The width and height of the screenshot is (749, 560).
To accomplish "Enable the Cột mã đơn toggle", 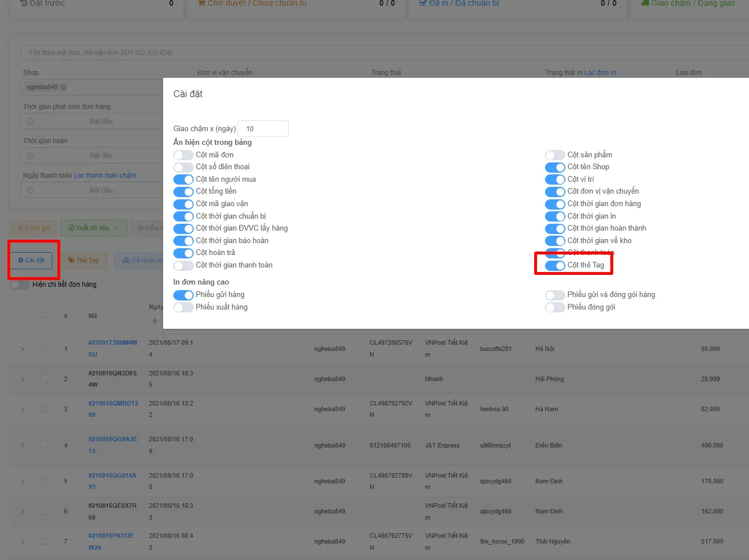I will pyautogui.click(x=184, y=155).
